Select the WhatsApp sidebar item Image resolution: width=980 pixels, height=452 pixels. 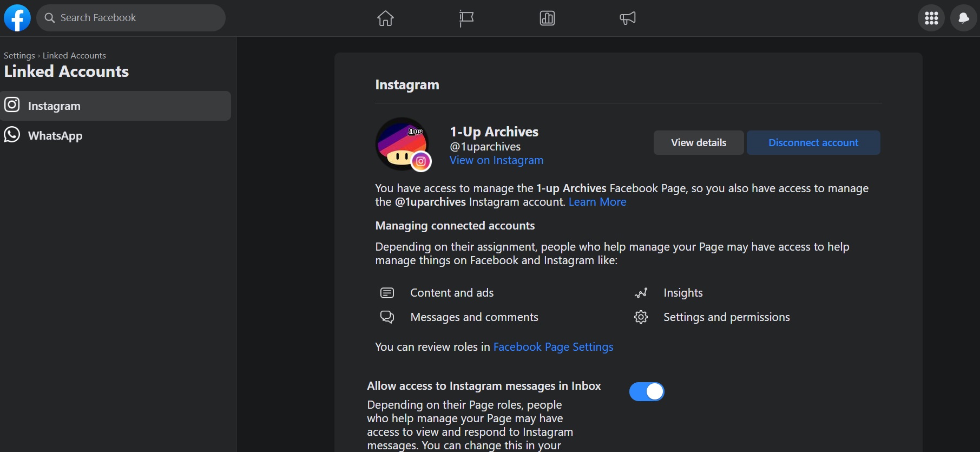click(x=116, y=135)
